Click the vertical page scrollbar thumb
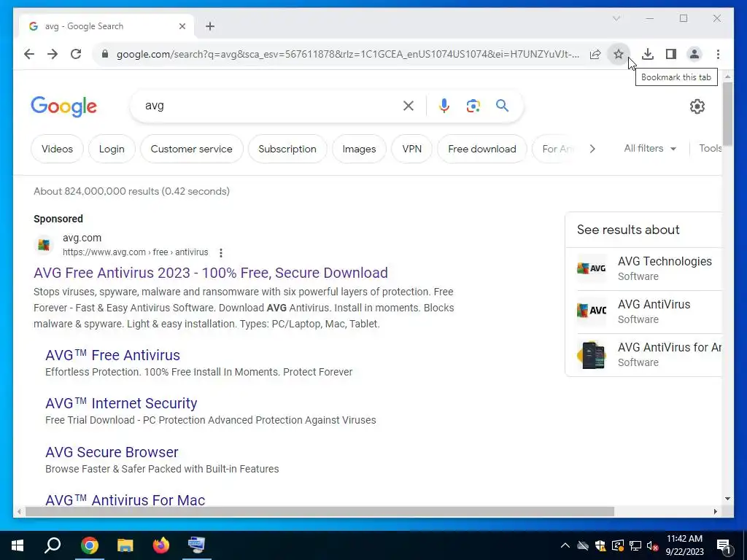Image resolution: width=747 pixels, height=560 pixels. tap(727, 114)
